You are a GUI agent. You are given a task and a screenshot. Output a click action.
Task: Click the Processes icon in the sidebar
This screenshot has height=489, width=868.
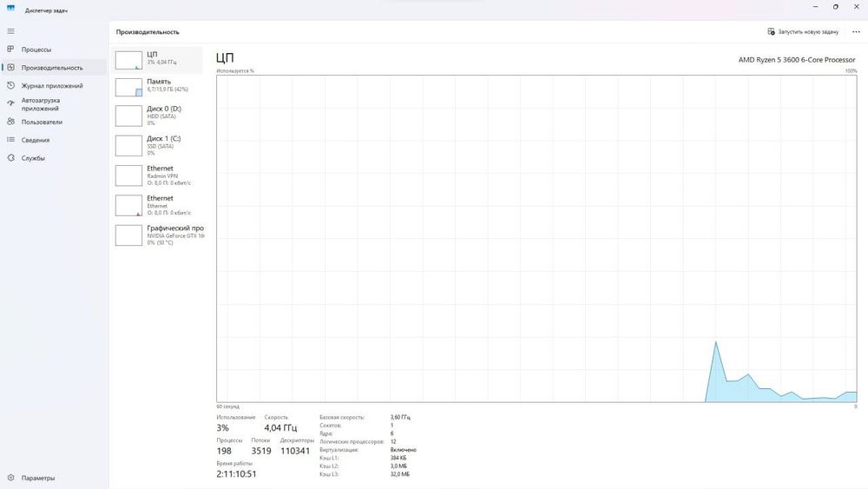click(x=10, y=50)
